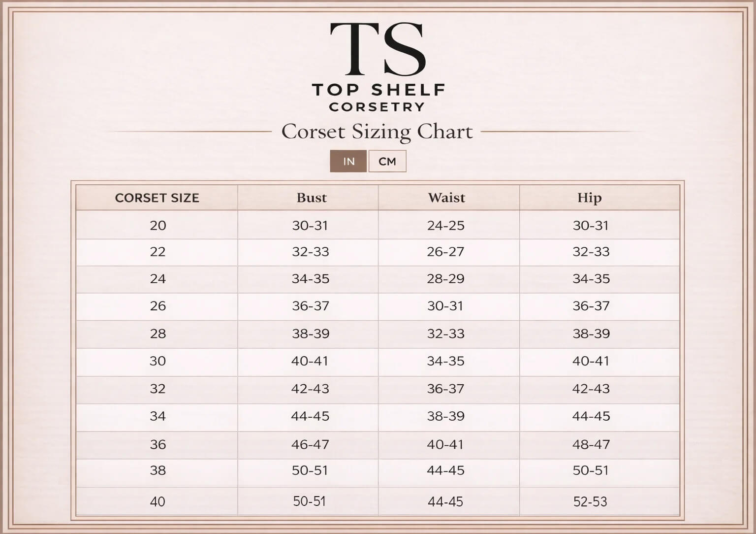This screenshot has height=534, width=756.
Task: Select corset size 40 row label
Action: pos(157,501)
